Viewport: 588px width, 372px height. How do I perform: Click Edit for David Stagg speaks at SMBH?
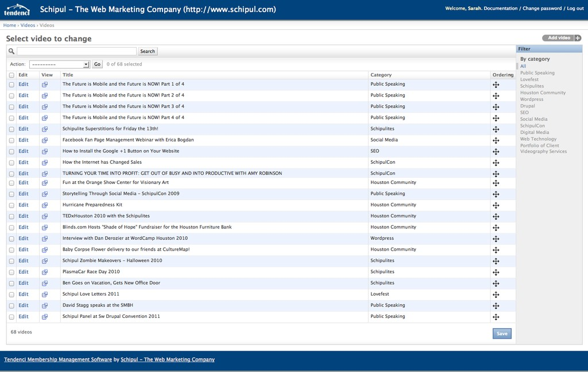pyautogui.click(x=23, y=305)
